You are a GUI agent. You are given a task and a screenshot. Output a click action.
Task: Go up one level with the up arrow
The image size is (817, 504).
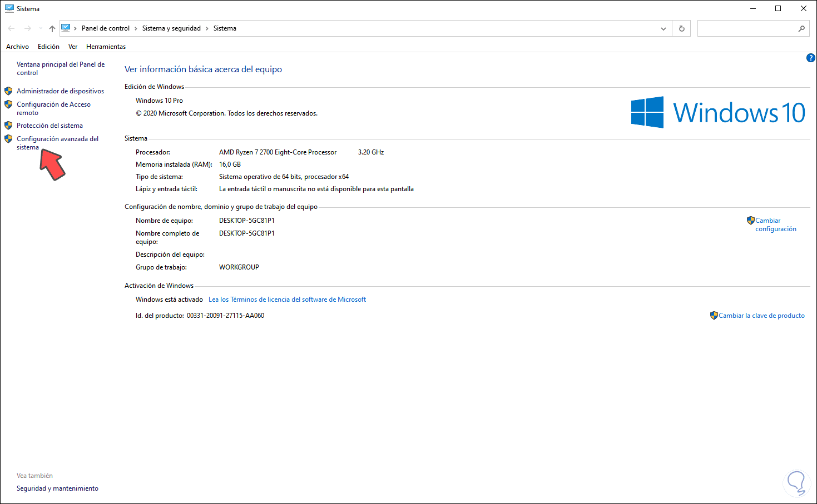[52, 28]
